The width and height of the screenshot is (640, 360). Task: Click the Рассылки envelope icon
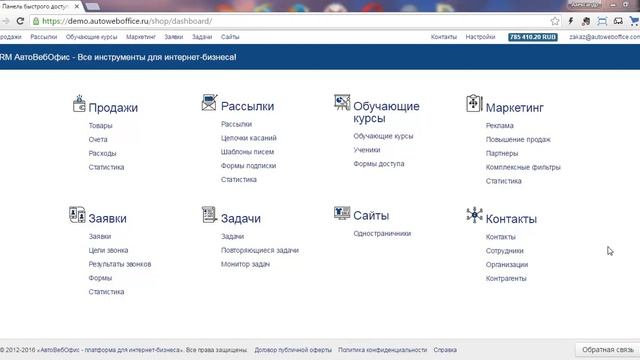tap(209, 102)
